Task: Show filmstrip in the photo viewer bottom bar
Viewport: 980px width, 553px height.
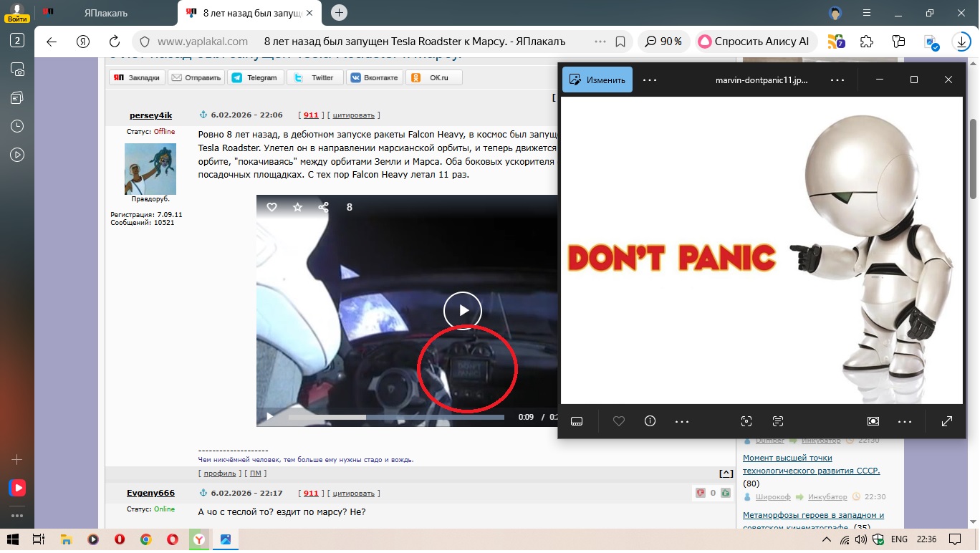Action: 577,421
